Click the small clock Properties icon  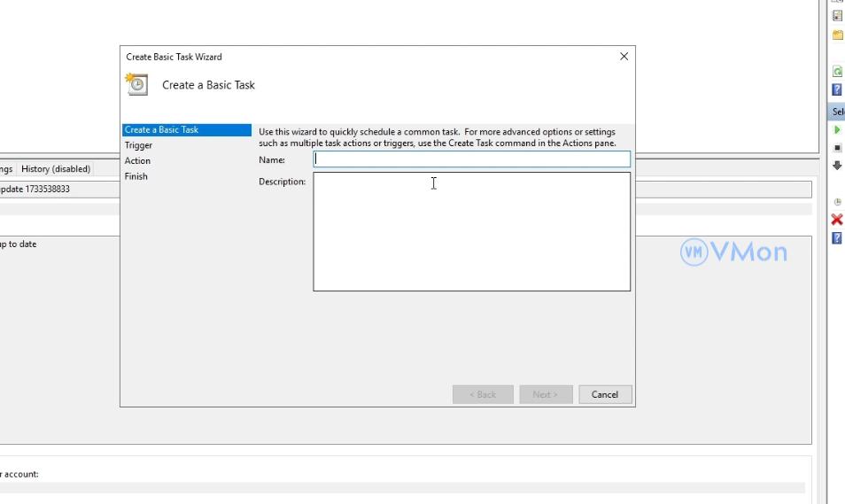coord(837,202)
